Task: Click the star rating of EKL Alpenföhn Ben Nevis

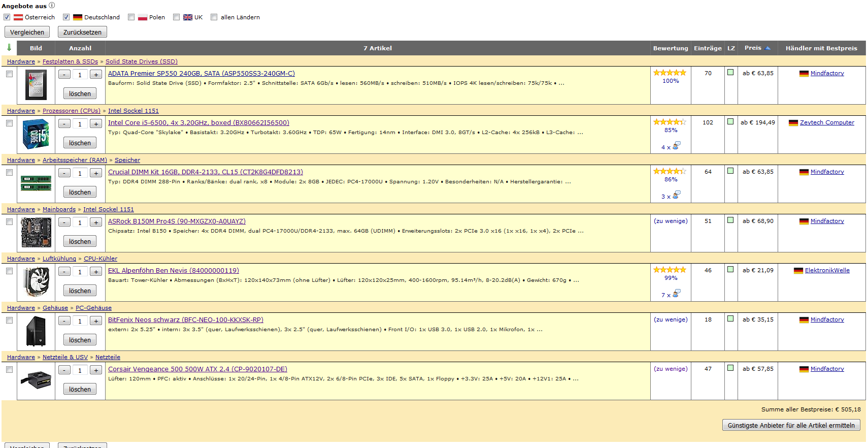Action: pyautogui.click(x=670, y=270)
